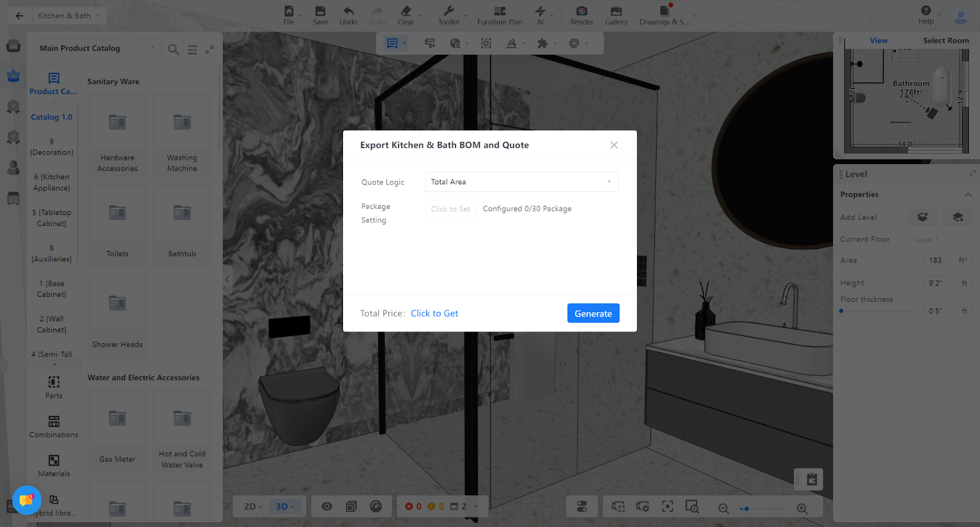Open the chat support bubble icon
The height and width of the screenshot is (527, 980).
[x=26, y=501]
